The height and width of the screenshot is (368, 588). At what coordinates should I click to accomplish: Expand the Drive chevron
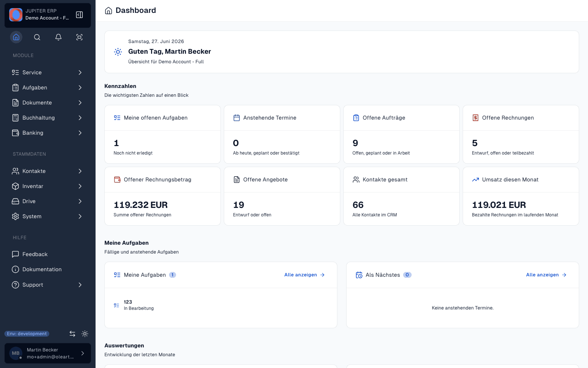pos(80,201)
